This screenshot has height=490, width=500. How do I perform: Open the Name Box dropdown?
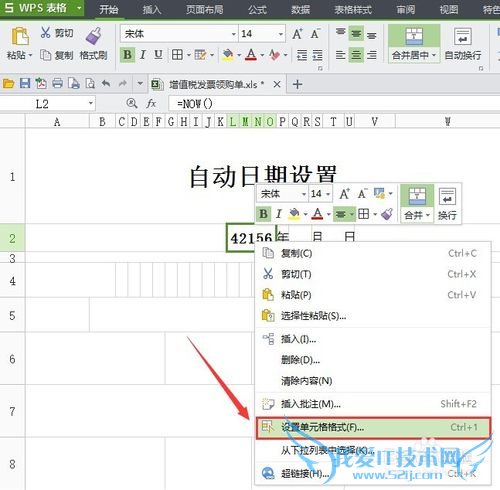point(91,104)
